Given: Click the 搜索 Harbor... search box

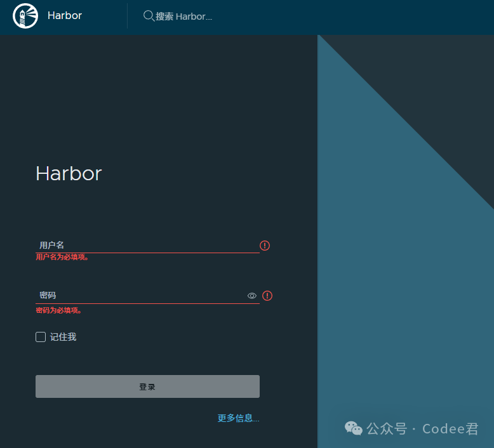Looking at the screenshot, I should point(184,16).
